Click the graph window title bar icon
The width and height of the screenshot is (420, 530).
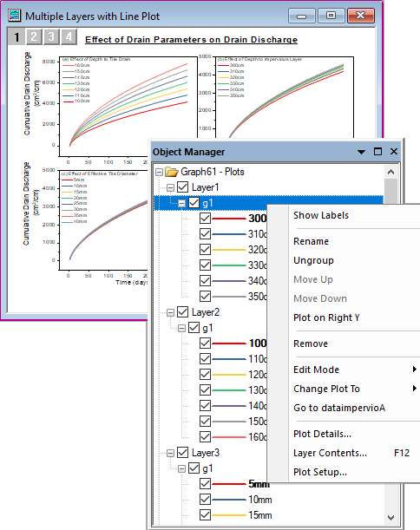point(14,16)
